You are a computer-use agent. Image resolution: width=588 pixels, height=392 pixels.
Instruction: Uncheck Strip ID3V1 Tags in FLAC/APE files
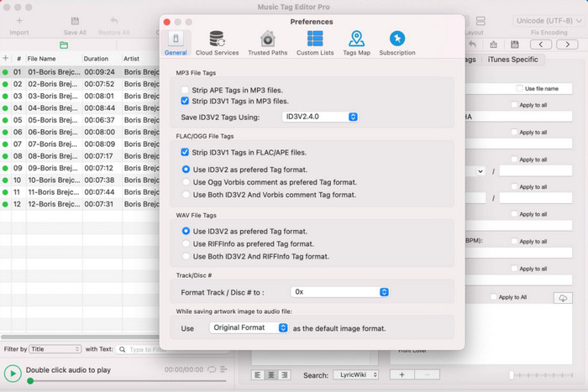point(185,152)
